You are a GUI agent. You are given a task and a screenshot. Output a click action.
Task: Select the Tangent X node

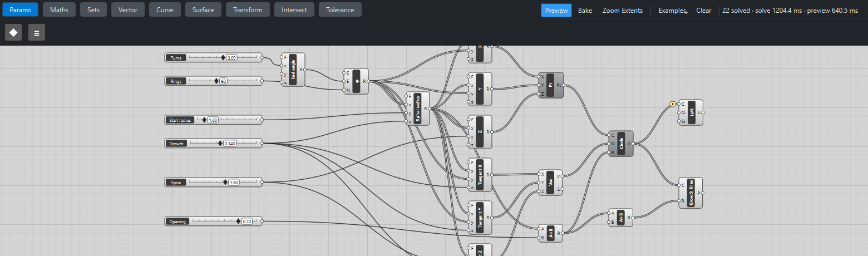pos(480,175)
